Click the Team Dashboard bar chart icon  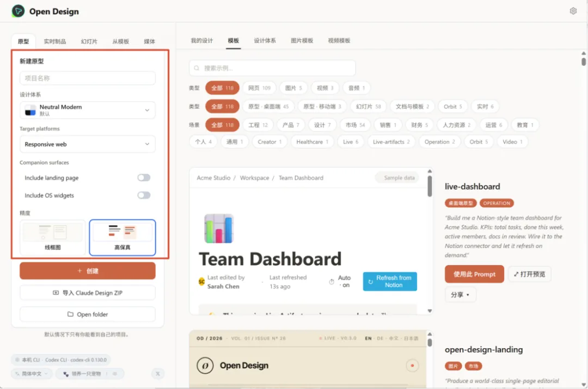point(219,228)
